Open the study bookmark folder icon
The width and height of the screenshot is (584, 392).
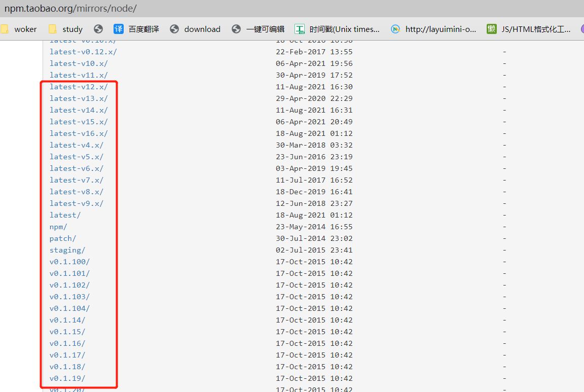point(53,29)
